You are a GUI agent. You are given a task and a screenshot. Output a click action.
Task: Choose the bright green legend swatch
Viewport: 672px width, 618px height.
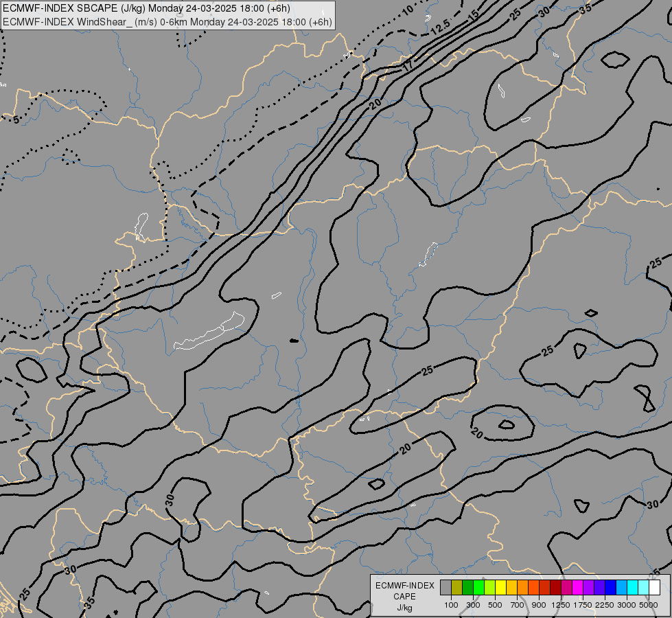click(x=478, y=588)
